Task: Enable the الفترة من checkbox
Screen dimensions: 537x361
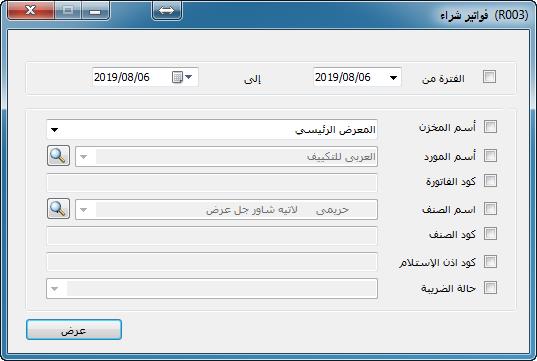Action: tap(489, 77)
